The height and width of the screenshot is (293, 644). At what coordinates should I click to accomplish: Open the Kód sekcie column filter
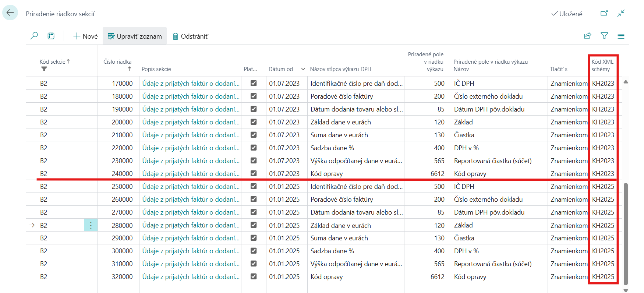coord(44,69)
